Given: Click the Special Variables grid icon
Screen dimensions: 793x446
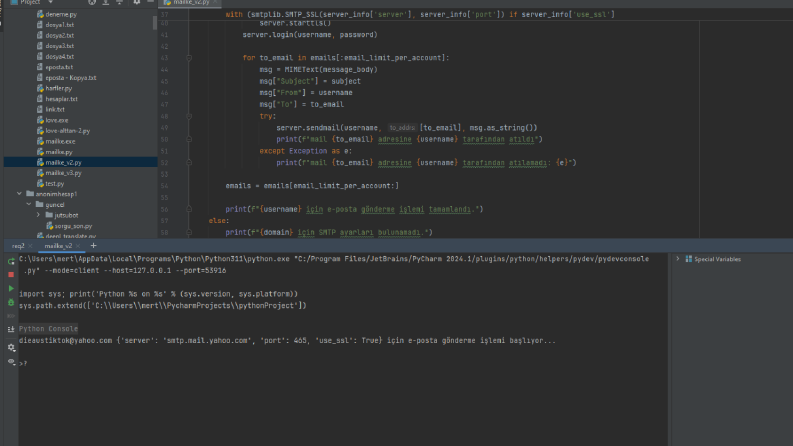Looking at the screenshot, I should (688, 259).
